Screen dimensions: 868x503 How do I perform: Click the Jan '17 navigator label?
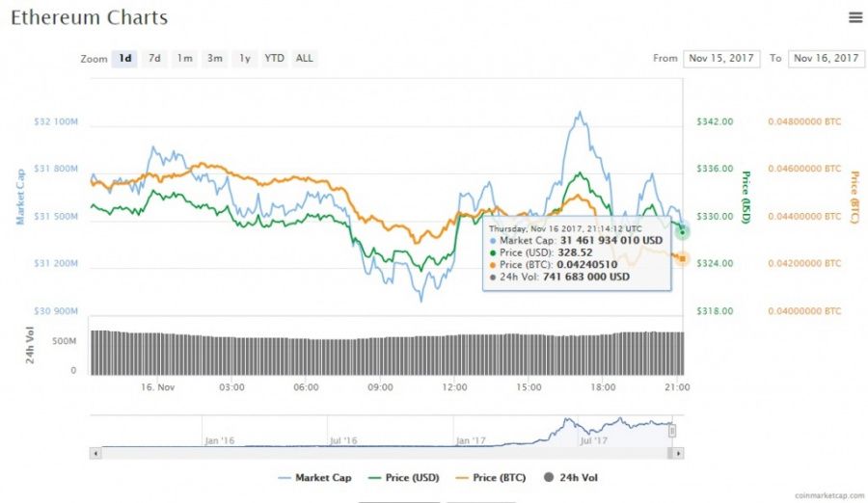pos(471,441)
